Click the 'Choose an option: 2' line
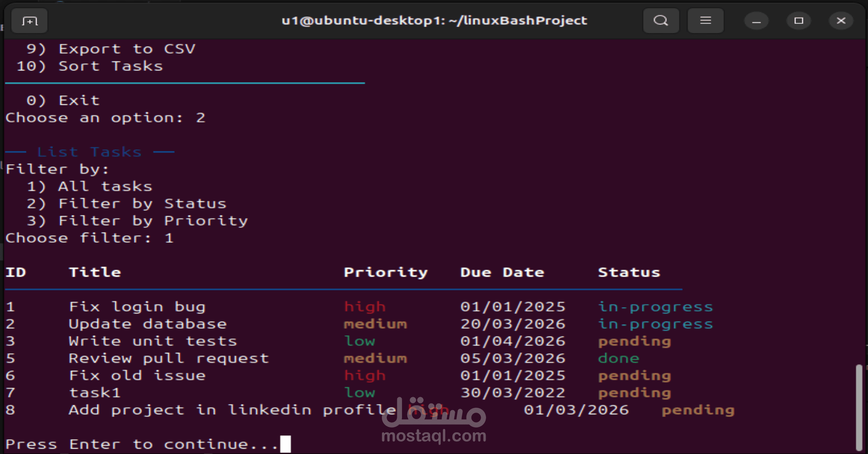Screen dimensions: 868x454 105,118
